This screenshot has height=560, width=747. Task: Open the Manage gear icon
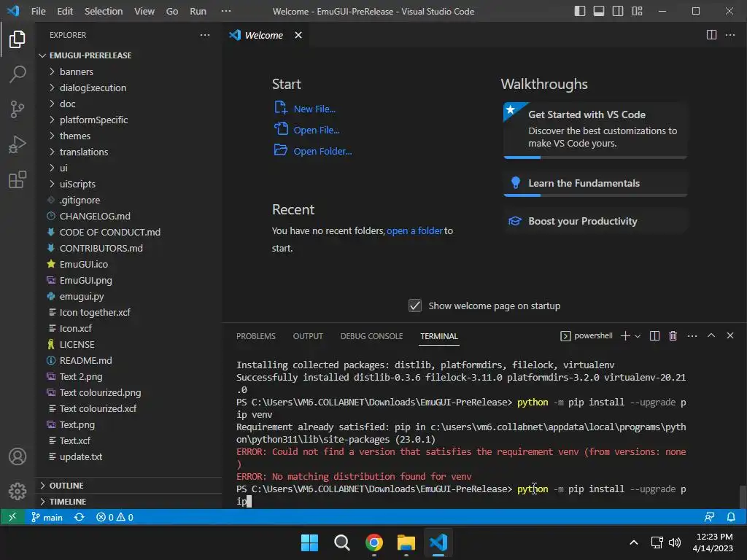[18, 491]
